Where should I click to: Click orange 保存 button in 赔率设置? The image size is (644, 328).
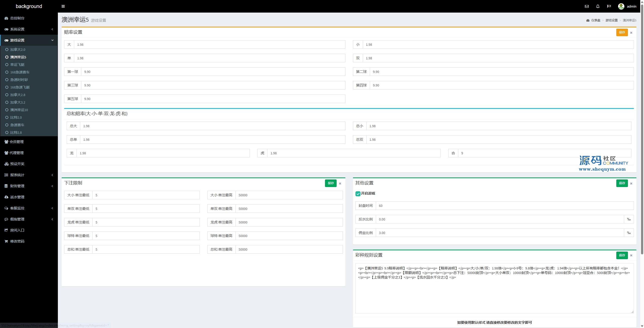click(622, 32)
